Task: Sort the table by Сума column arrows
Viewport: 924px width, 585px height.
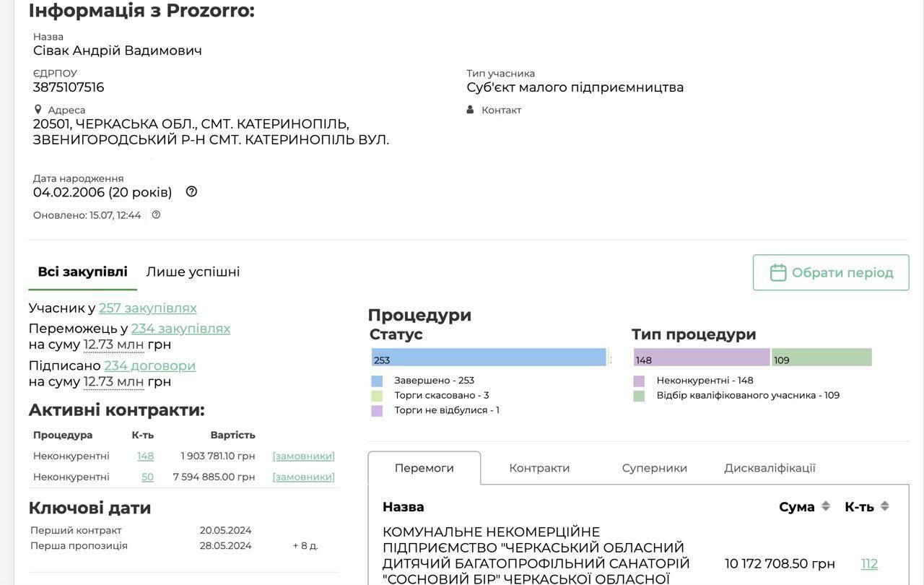Action: 826,506
